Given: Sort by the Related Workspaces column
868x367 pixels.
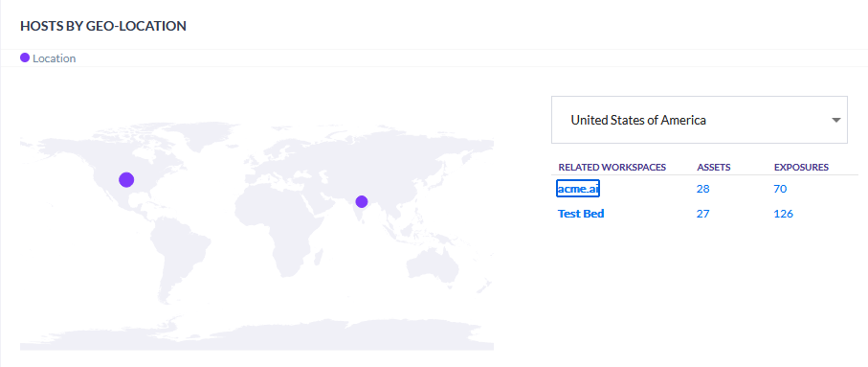Looking at the screenshot, I should tap(612, 167).
